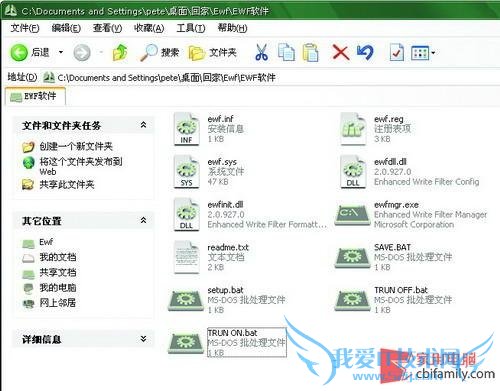
Task: Open the 查看(V) menu
Action: [107, 28]
